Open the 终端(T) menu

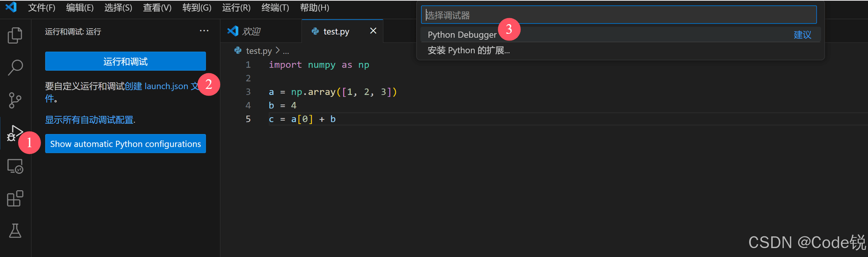pyautogui.click(x=275, y=7)
